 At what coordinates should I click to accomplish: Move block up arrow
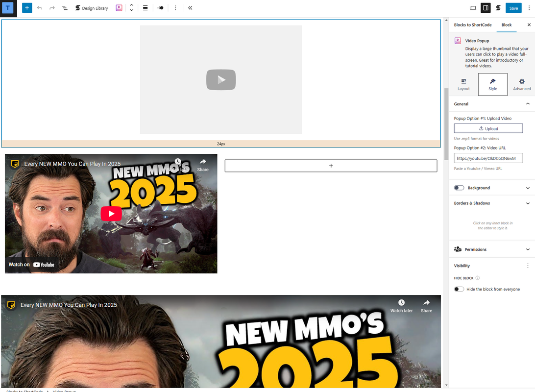tap(131, 5)
